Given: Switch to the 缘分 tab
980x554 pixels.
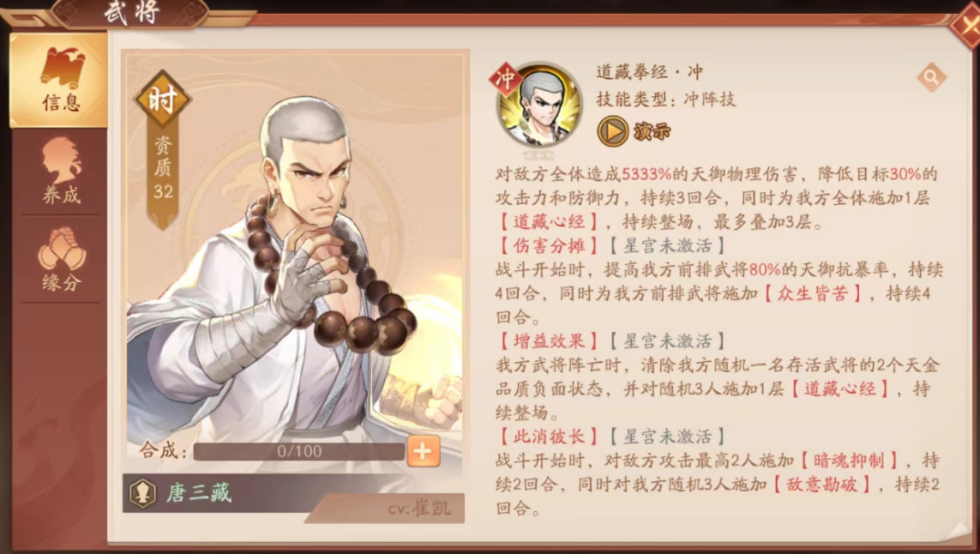Looking at the screenshot, I should coord(61,260).
